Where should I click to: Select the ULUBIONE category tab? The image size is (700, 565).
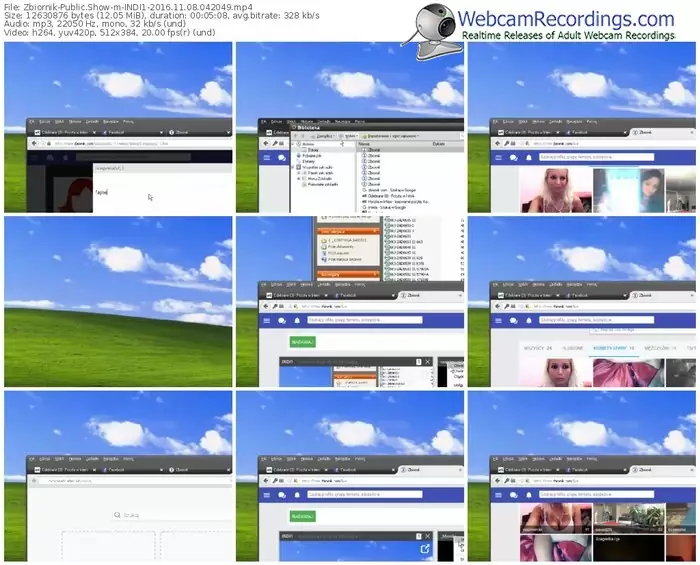pyautogui.click(x=572, y=348)
